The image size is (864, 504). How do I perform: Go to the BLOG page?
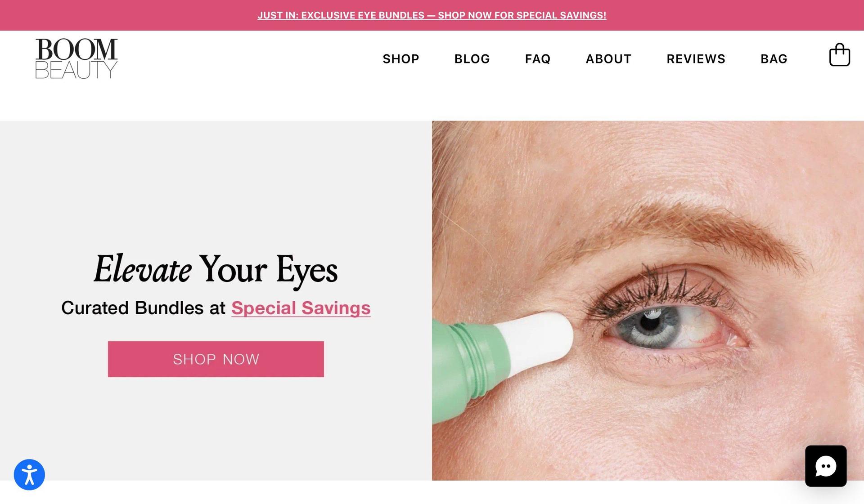pyautogui.click(x=472, y=59)
